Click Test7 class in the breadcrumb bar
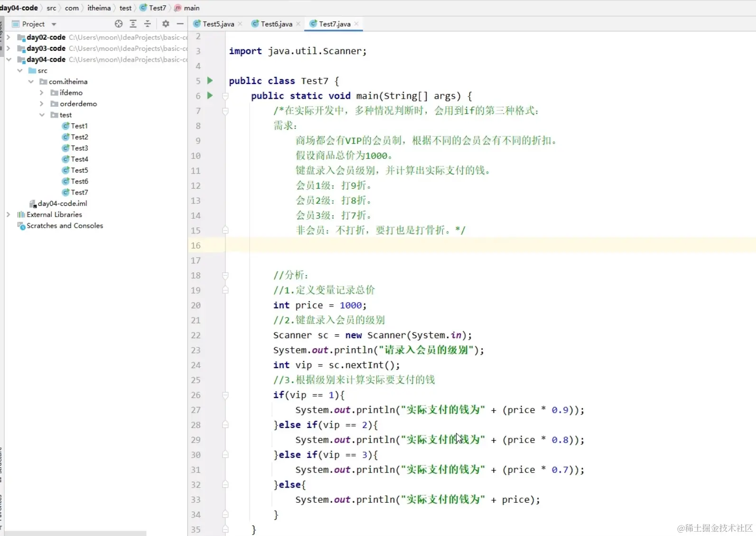The width and height of the screenshot is (756, 536). [x=153, y=8]
